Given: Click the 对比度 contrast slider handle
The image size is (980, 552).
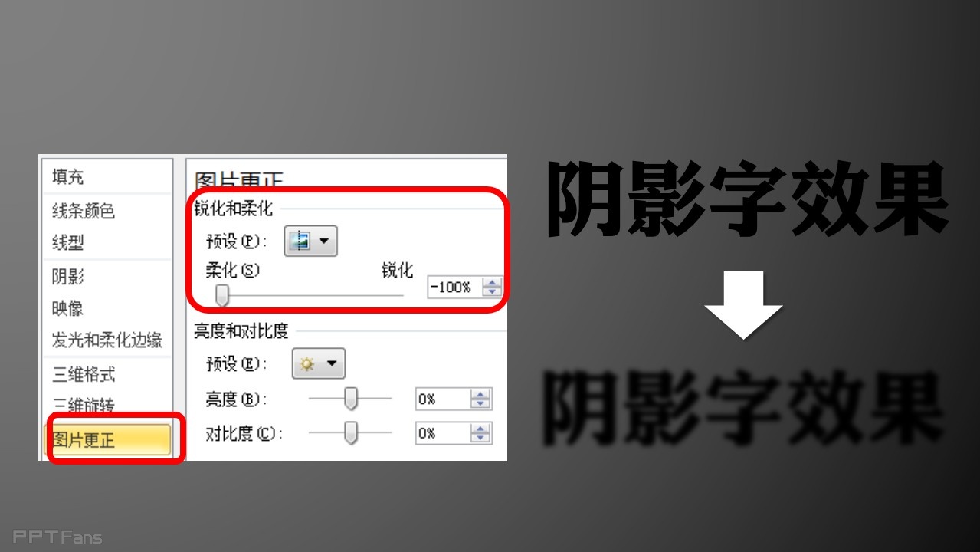Looking at the screenshot, I should (351, 433).
